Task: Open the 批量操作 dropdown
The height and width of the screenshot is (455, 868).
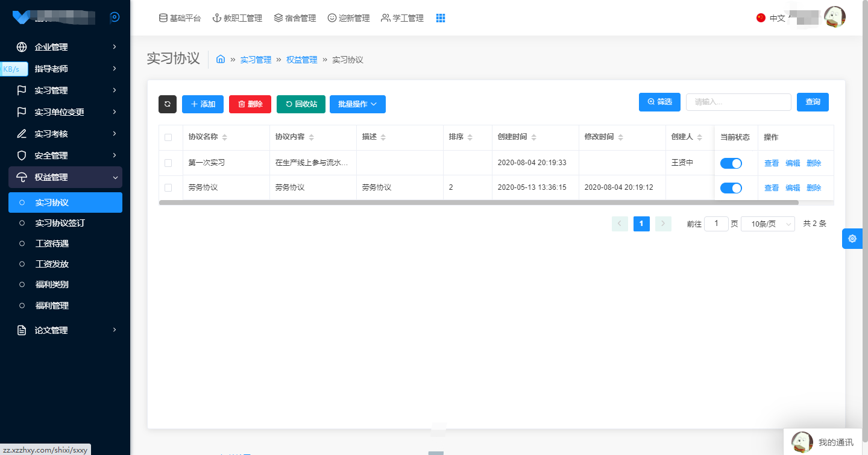Action: (x=357, y=104)
